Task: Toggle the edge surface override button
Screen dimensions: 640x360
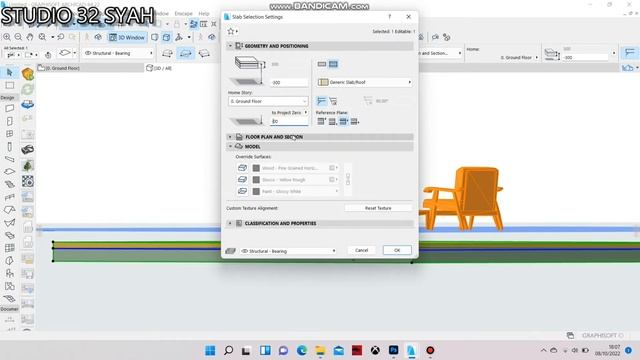Action: click(x=242, y=180)
